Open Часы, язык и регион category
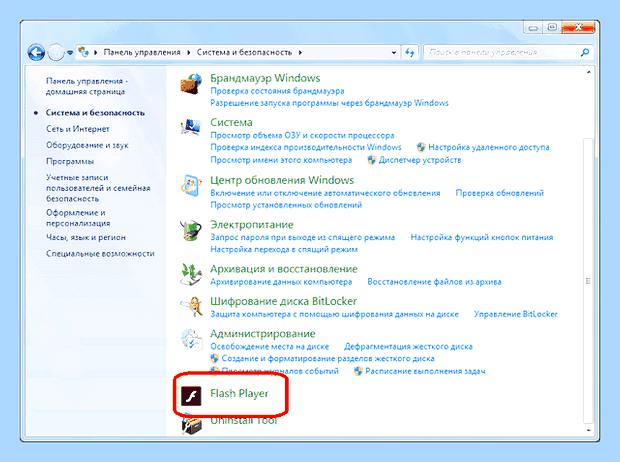Image resolution: width=620 pixels, height=462 pixels. [85, 237]
